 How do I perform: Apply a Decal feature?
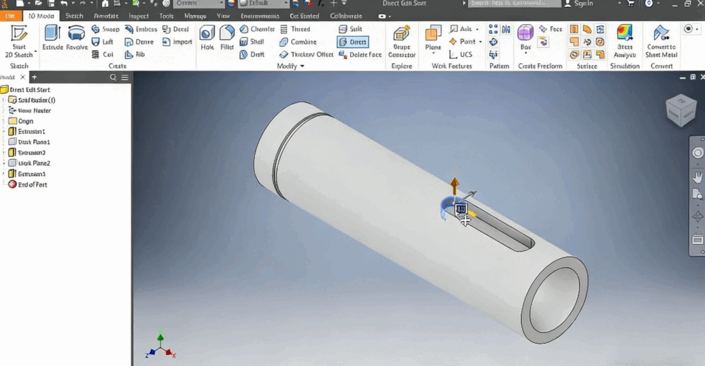175,29
